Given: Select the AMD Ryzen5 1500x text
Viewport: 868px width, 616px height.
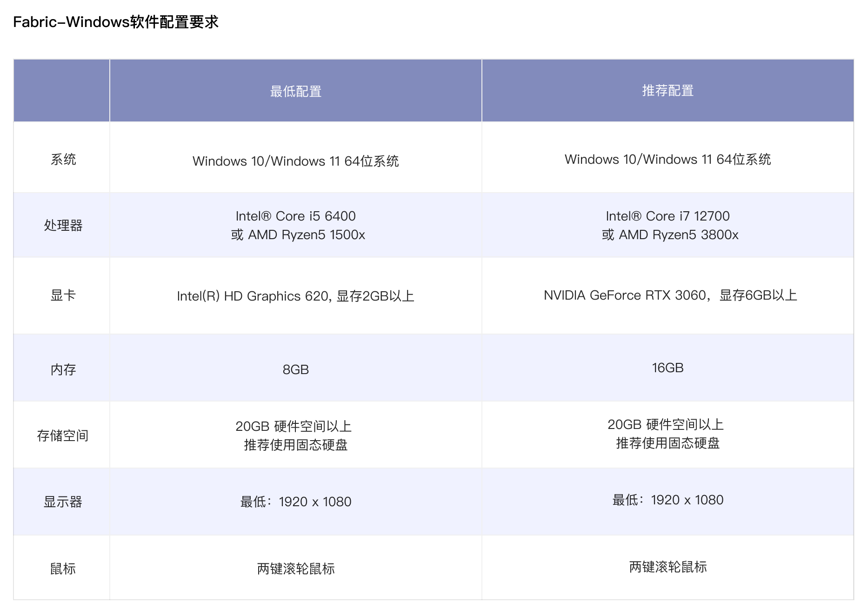Looking at the screenshot, I should click(306, 235).
